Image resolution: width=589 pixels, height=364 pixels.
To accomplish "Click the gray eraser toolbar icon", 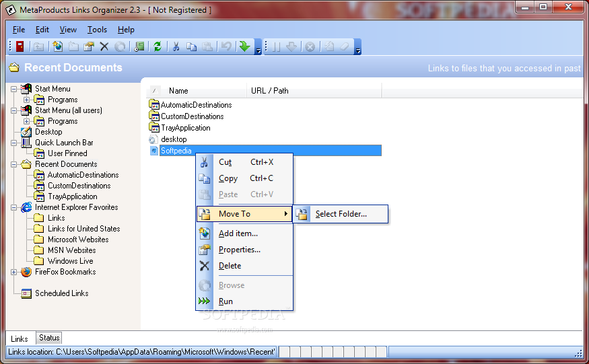I will (x=345, y=46).
